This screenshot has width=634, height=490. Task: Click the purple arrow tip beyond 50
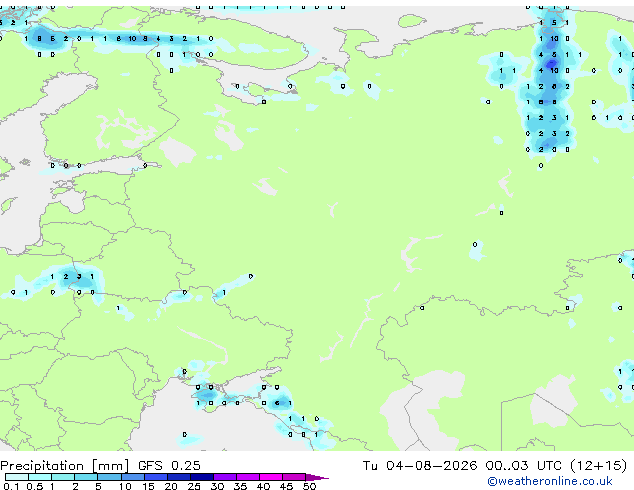(x=317, y=477)
